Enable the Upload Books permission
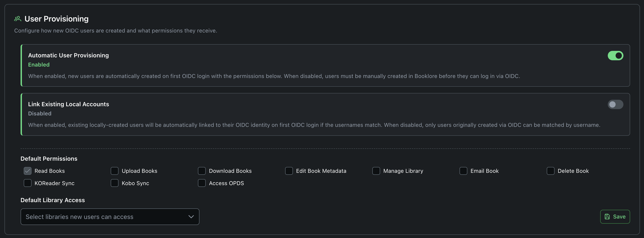Viewport: 644px width, 238px height. click(114, 171)
